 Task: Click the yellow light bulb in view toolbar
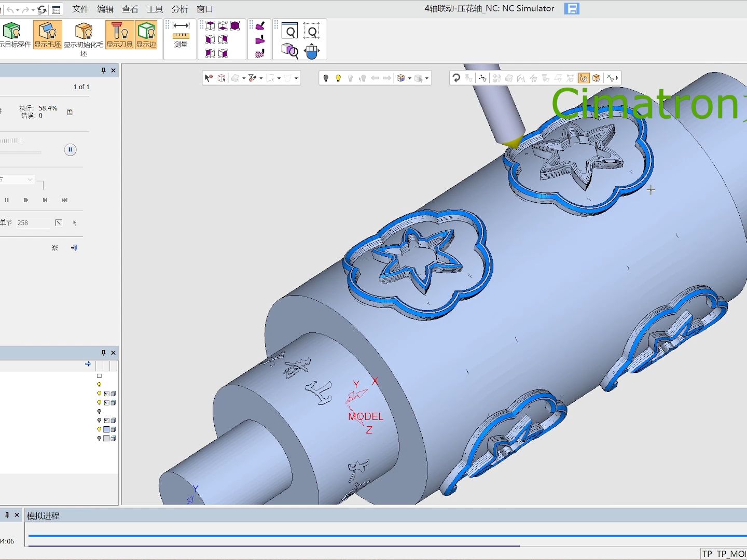[338, 78]
